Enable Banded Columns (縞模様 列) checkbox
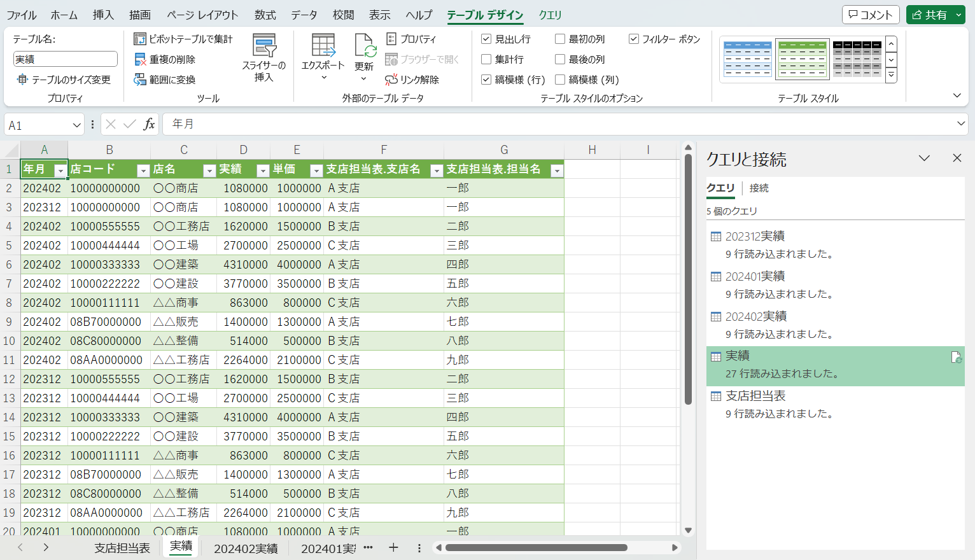This screenshot has height=560, width=975. [x=560, y=80]
